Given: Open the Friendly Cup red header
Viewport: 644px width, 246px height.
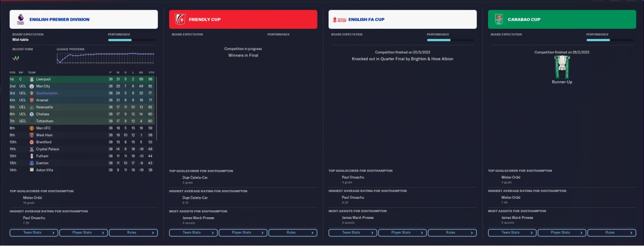Looking at the screenshot, I should pos(243,19).
